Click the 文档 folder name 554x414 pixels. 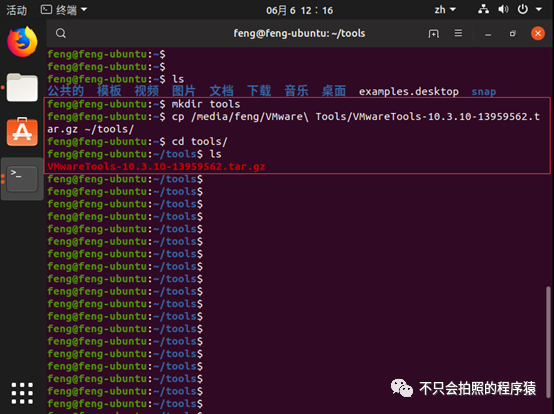click(x=222, y=91)
